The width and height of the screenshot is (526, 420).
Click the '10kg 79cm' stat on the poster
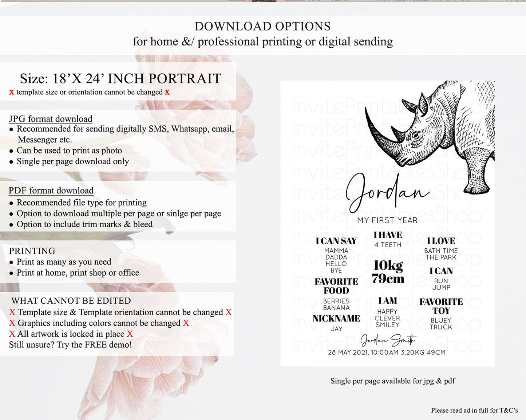[388, 272]
